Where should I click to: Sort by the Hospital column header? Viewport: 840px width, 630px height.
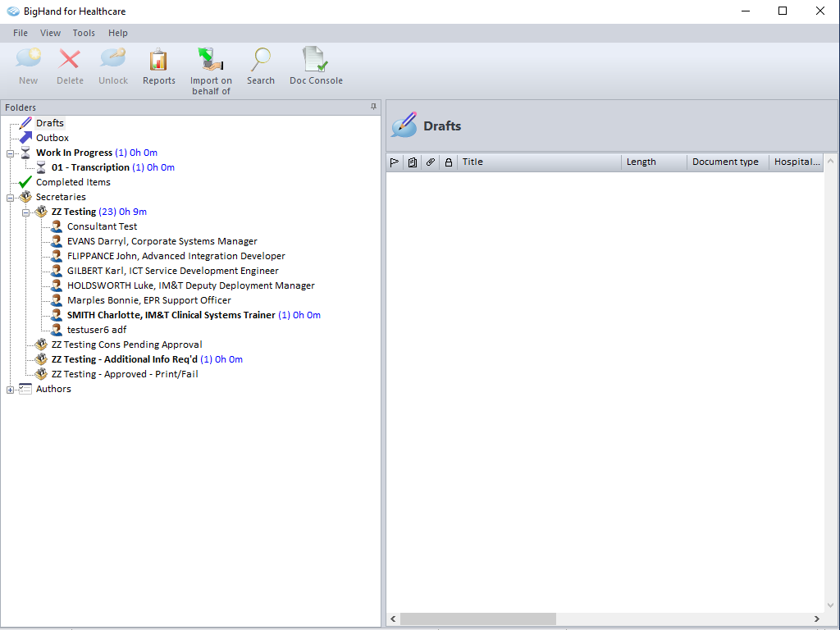[x=797, y=162]
